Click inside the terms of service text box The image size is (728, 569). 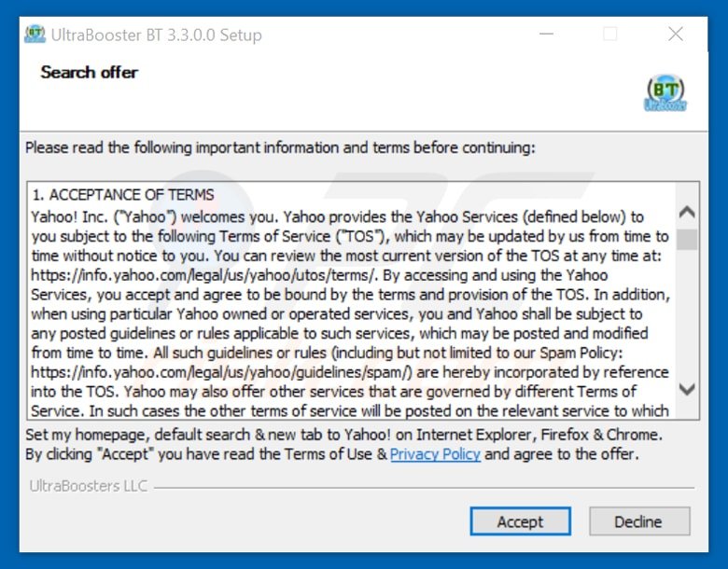353,300
